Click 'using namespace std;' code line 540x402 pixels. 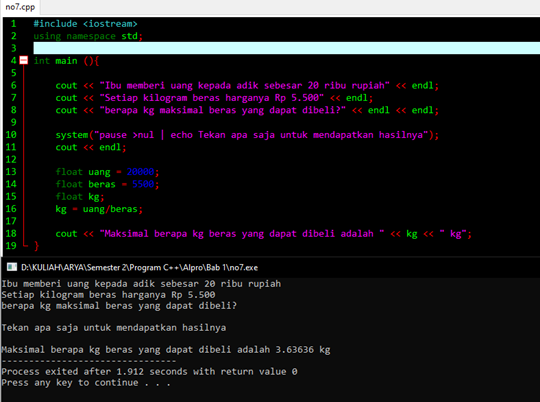[x=88, y=36]
